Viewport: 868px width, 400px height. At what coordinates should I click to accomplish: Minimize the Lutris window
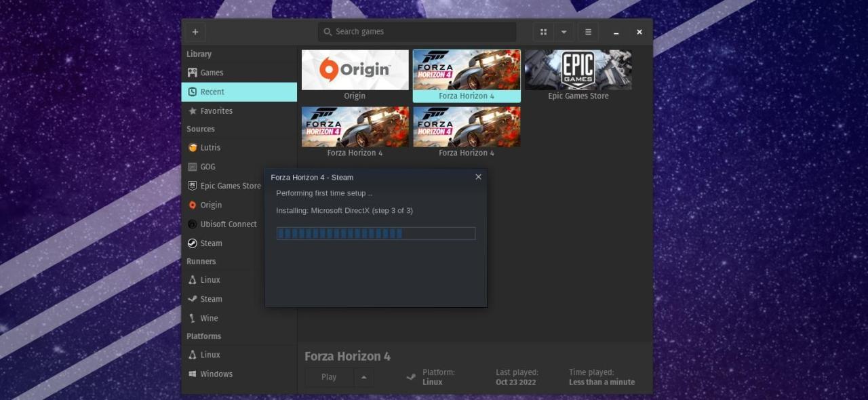coord(616,33)
